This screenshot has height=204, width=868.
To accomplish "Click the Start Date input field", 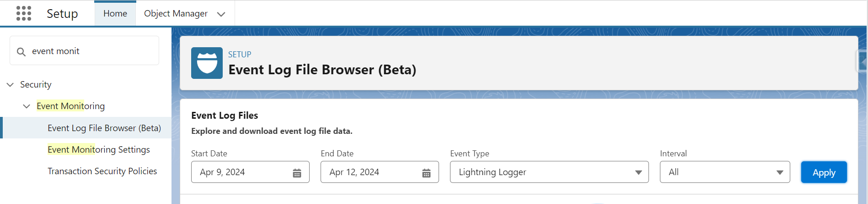I will [x=250, y=172].
